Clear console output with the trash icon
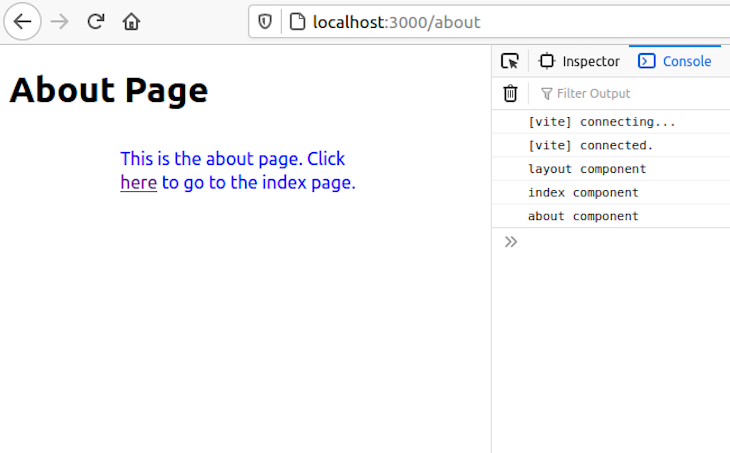730x453 pixels. [x=510, y=93]
